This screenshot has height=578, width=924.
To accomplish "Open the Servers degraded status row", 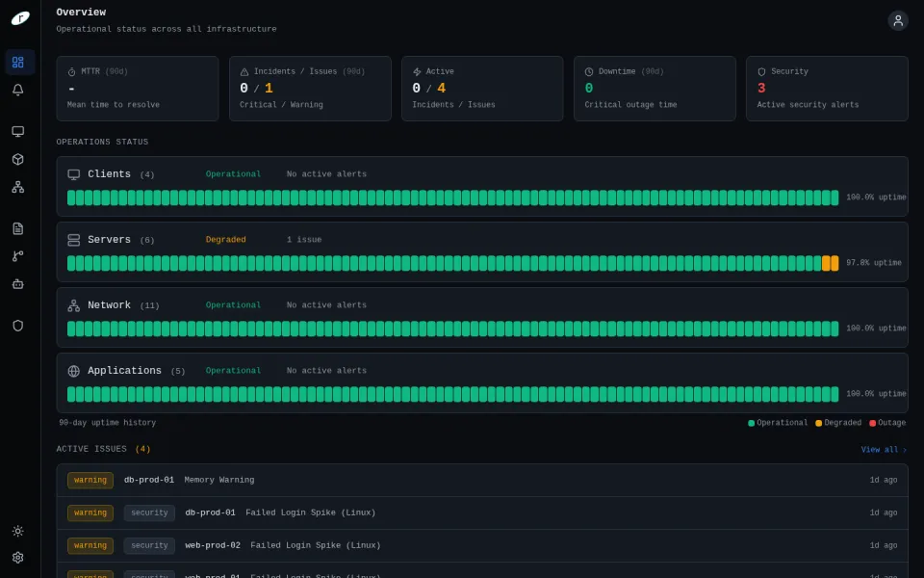I will click(x=482, y=251).
